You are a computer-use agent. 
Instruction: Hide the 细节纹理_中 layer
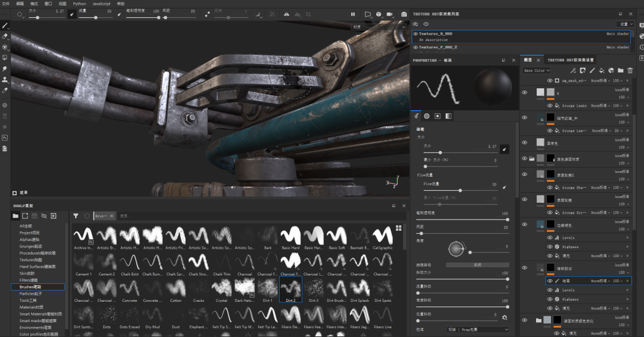point(525,118)
